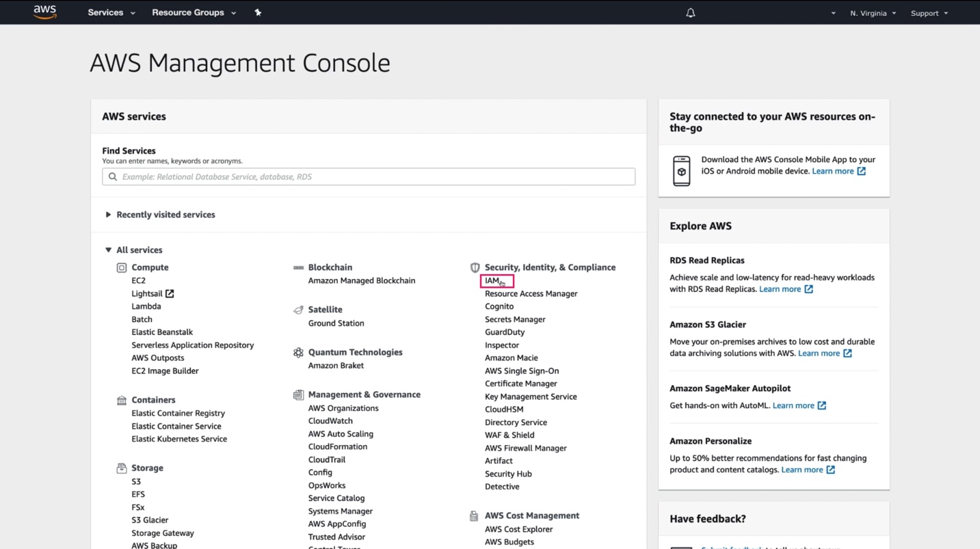Open WAF & Shield service

pos(509,435)
